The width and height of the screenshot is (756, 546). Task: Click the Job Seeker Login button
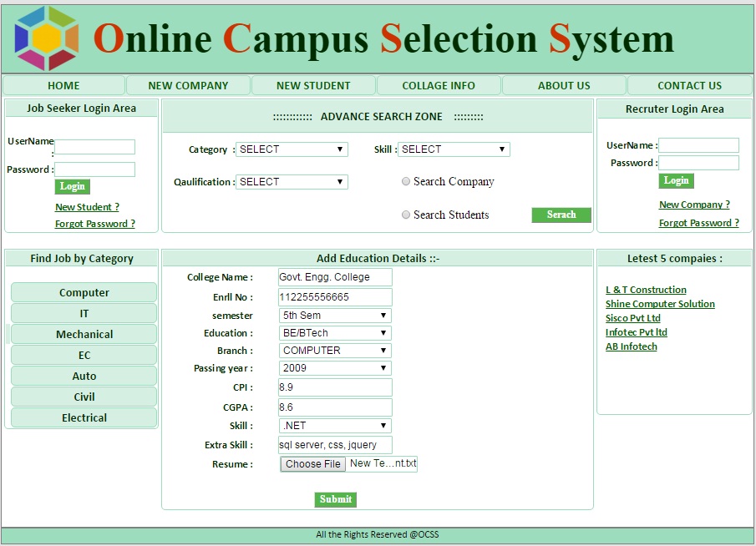[72, 186]
